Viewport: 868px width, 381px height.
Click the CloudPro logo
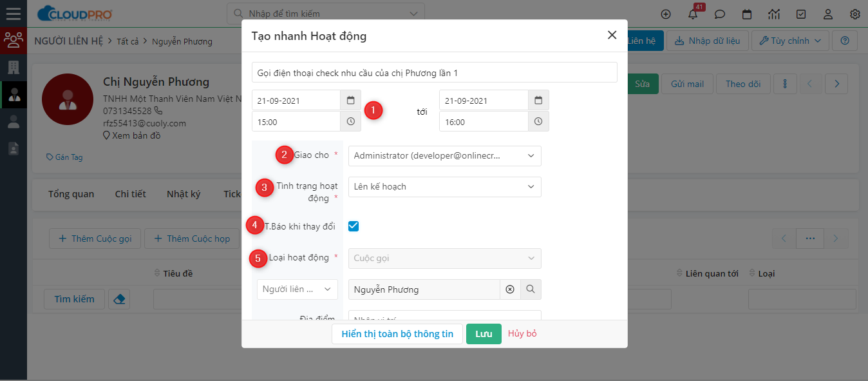click(x=75, y=14)
